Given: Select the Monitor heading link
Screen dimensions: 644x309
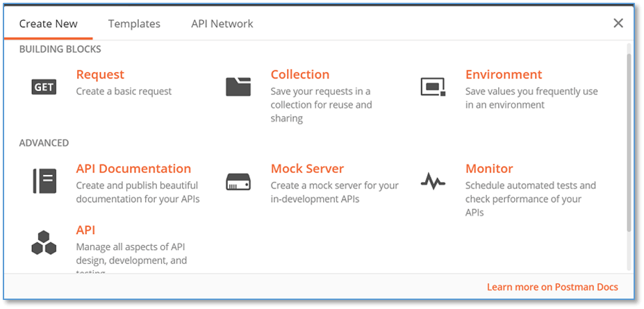Looking at the screenshot, I should tap(489, 169).
